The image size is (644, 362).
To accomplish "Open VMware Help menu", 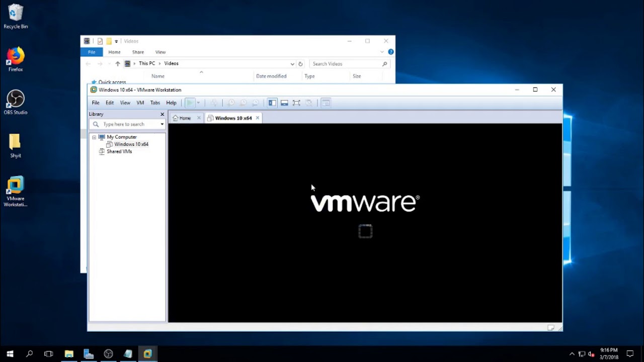I will (x=171, y=103).
